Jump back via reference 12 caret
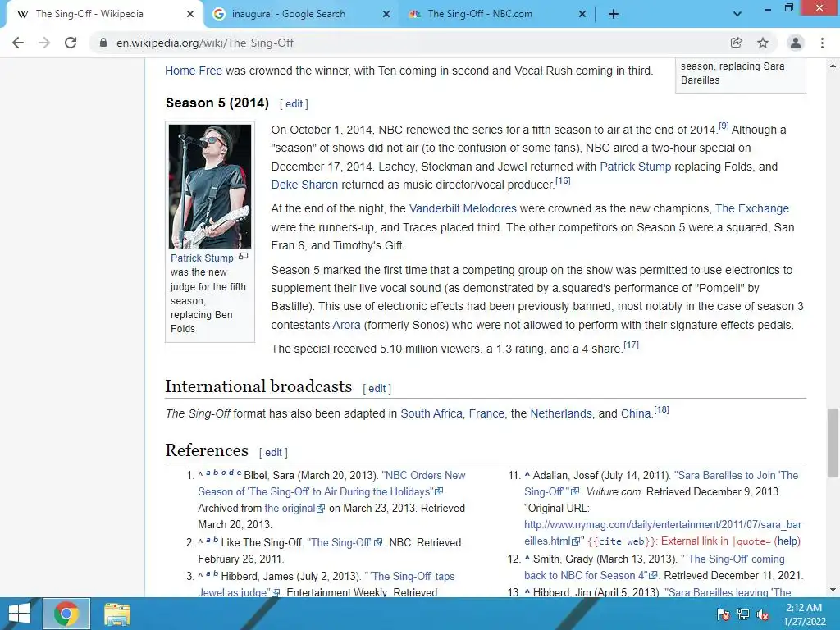Viewport: 840px width, 630px height. tap(527, 559)
